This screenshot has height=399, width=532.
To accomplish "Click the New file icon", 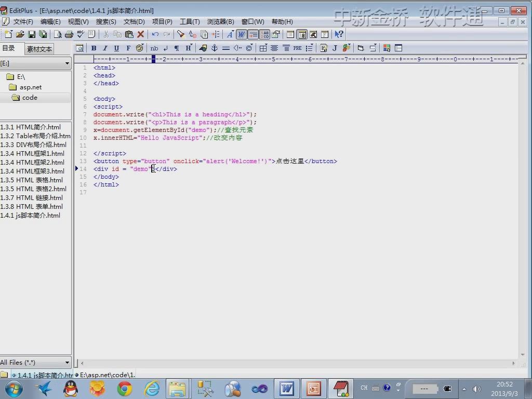I will pos(8,34).
